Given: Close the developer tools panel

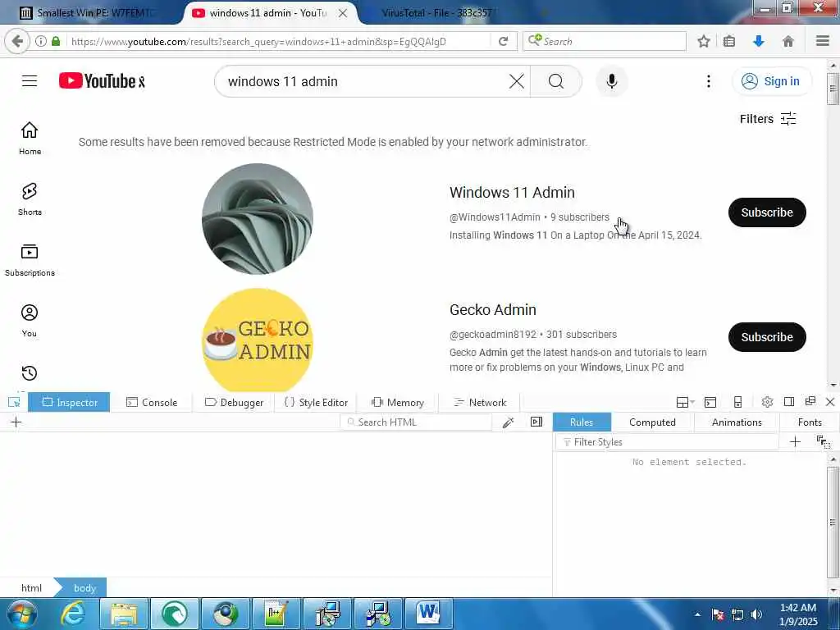Looking at the screenshot, I should (830, 402).
